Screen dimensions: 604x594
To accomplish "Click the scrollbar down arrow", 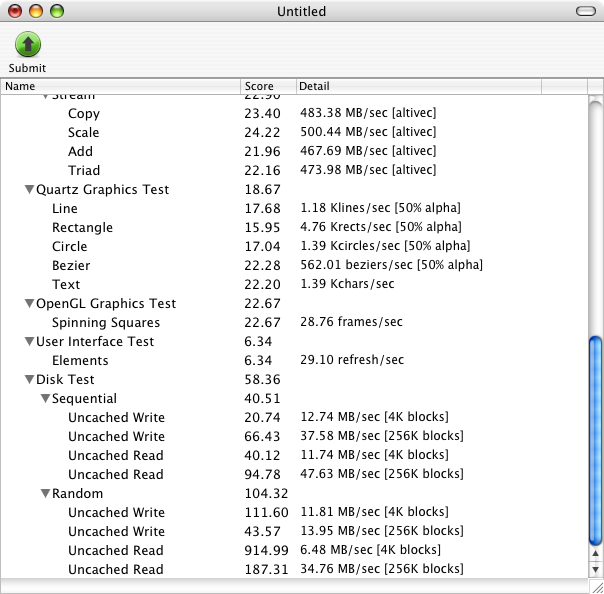I will 595,569.
